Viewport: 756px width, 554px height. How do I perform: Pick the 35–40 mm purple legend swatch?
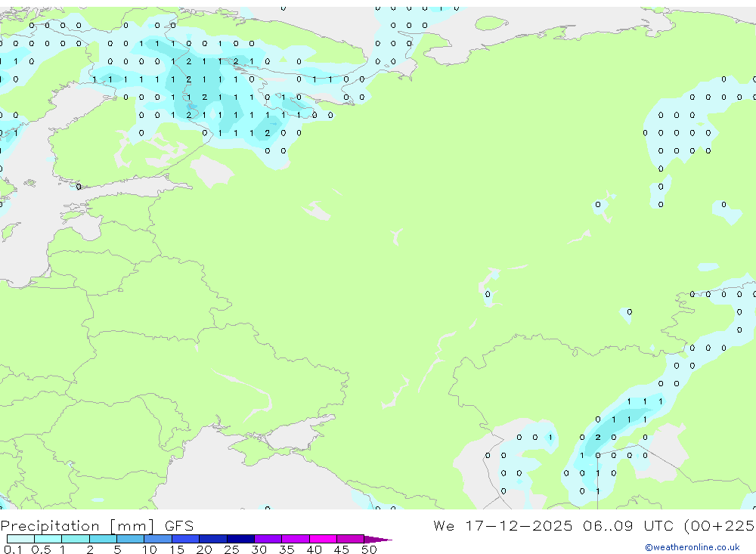[296, 539]
